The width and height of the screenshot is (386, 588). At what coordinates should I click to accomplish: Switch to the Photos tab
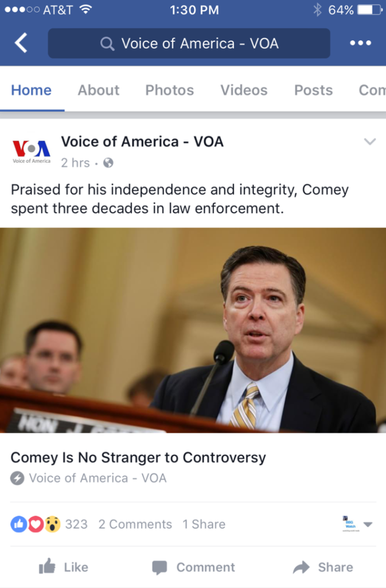[x=170, y=90]
